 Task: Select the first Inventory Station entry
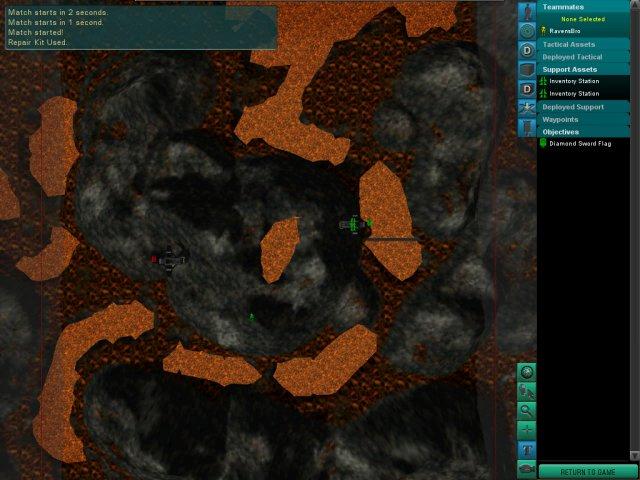[x=584, y=81]
